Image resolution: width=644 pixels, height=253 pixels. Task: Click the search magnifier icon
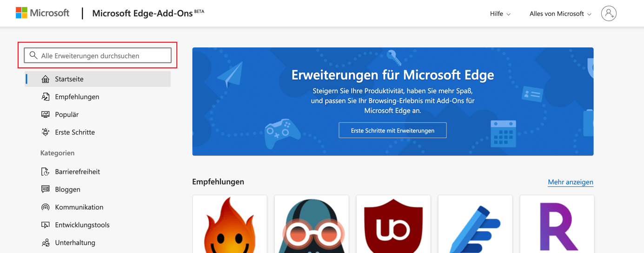click(33, 55)
